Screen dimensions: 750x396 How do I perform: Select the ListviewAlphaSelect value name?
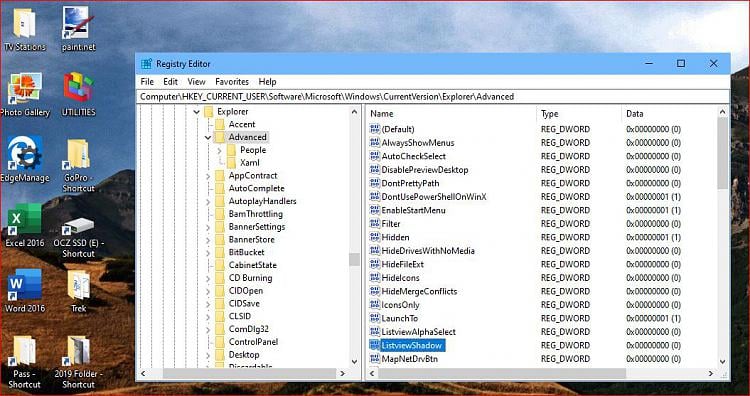[x=418, y=331]
